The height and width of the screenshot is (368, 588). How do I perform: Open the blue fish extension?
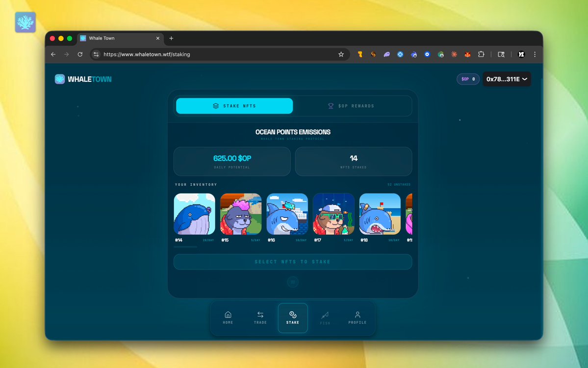point(413,54)
